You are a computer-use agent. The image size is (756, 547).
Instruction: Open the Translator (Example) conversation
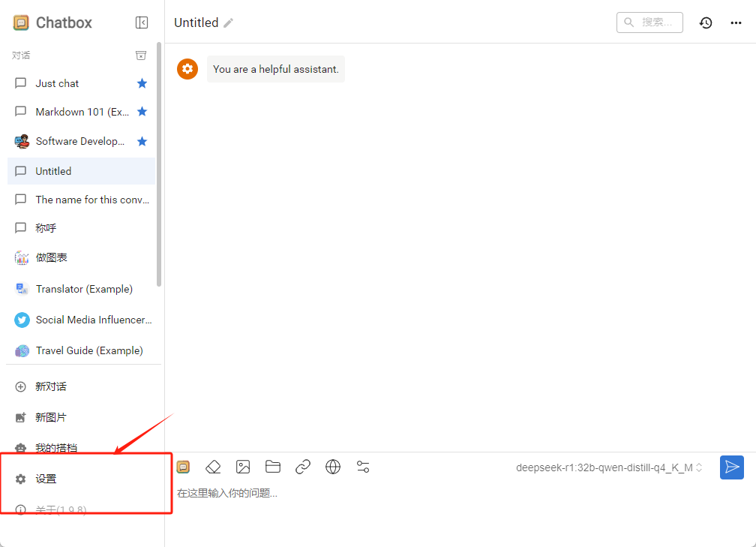[84, 289]
